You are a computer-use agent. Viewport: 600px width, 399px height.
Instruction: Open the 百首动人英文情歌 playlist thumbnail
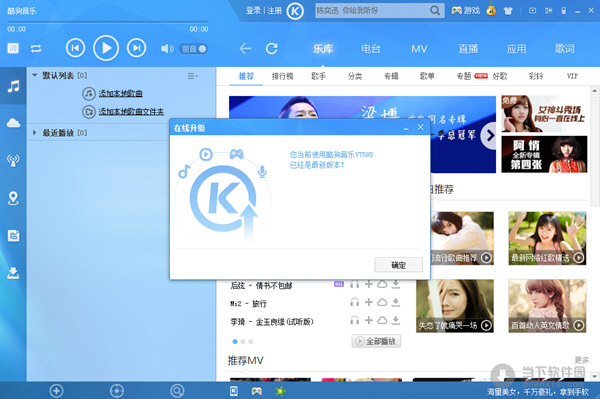click(x=547, y=306)
